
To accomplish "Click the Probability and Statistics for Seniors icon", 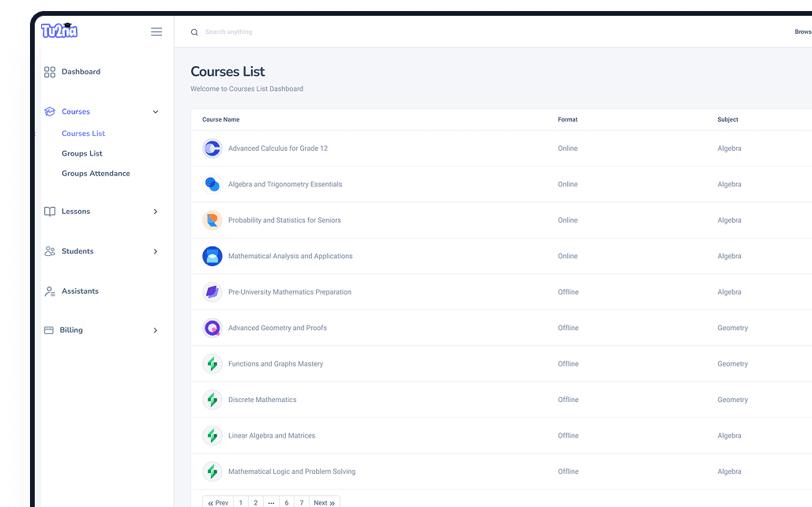I will point(212,220).
